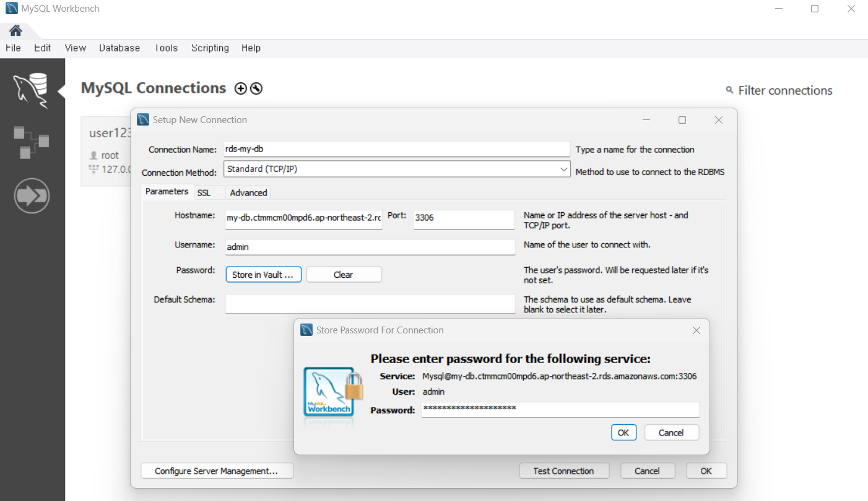Switch to the Advanced tab
This screenshot has width=868, height=501.
click(248, 193)
